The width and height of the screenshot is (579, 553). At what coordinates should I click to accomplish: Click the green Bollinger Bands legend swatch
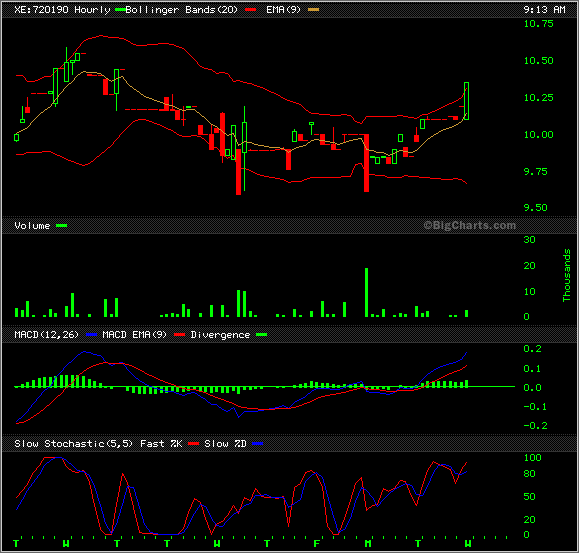point(120,10)
